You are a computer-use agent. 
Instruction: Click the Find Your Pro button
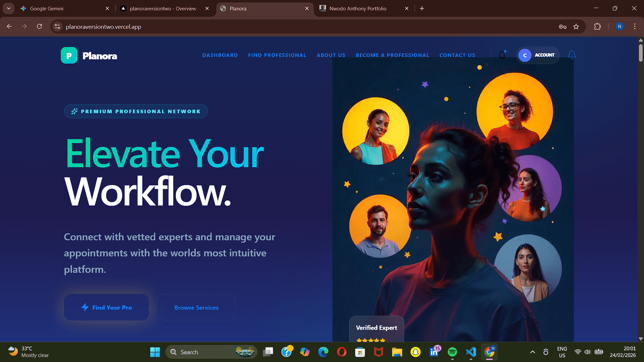[106, 307]
